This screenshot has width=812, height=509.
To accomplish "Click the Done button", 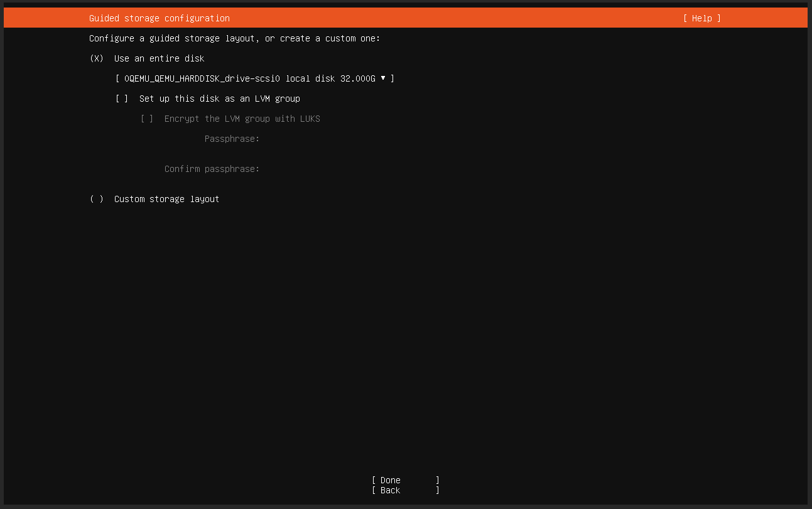I will pyautogui.click(x=406, y=480).
